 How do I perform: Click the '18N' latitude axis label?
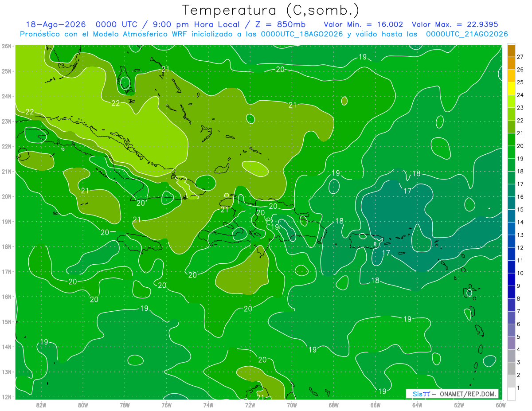[x=7, y=247]
